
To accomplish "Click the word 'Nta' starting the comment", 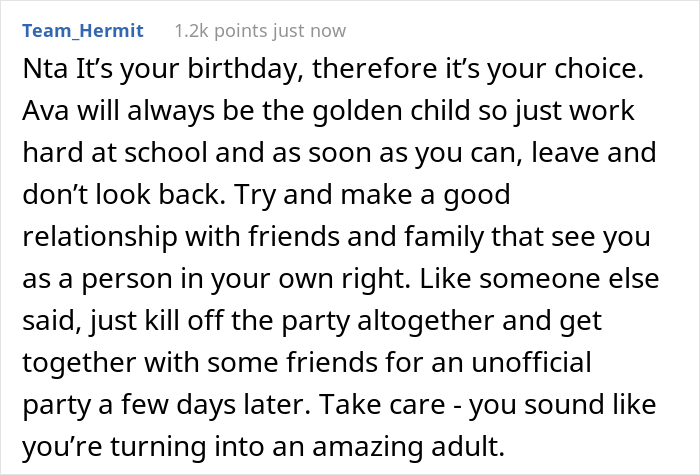I will [x=43, y=74].
